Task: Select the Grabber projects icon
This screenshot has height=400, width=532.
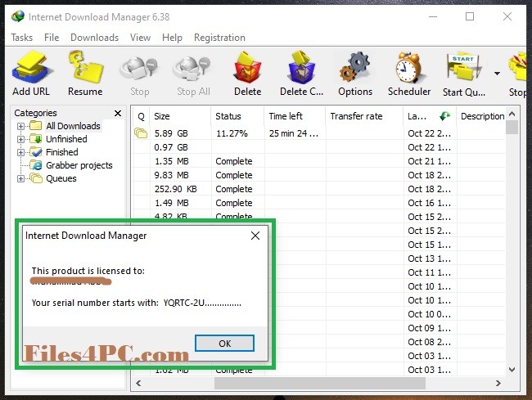Action: [35, 165]
